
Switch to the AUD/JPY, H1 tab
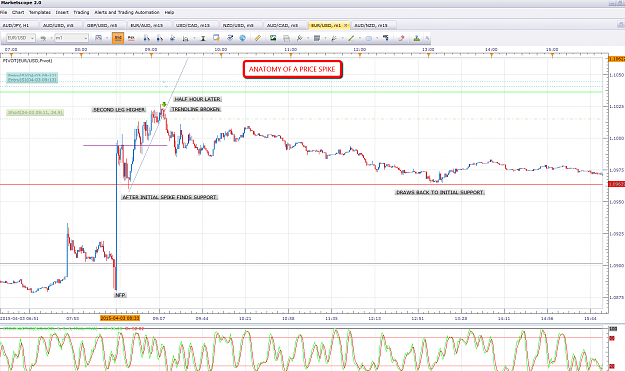[18, 25]
